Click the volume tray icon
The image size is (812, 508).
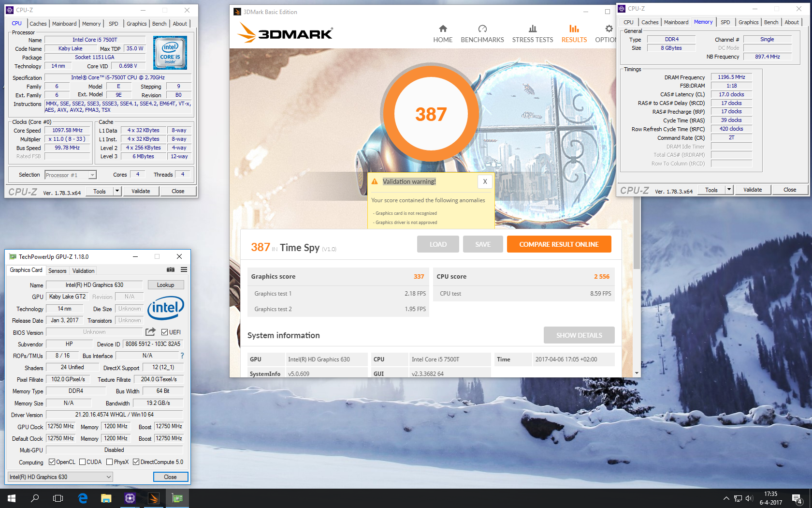click(749, 498)
